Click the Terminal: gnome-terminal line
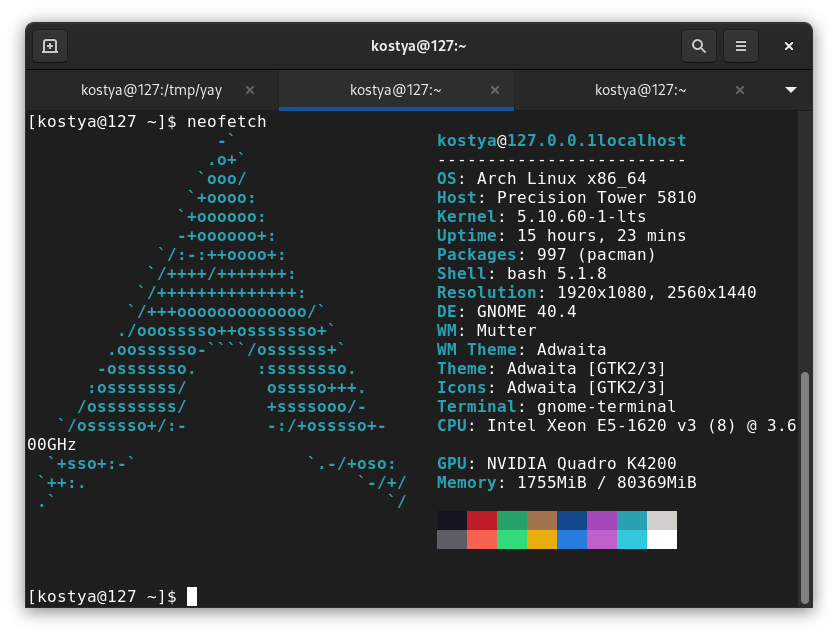 (556, 407)
